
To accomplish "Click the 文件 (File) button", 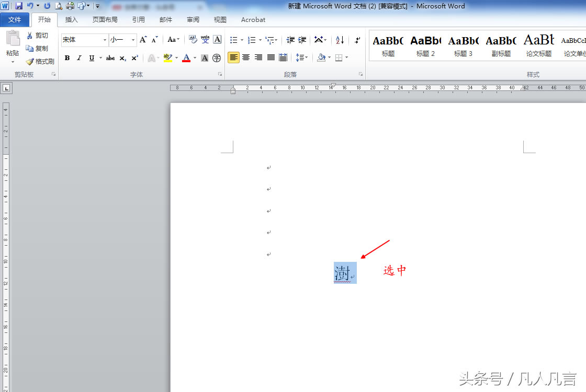I will 15,20.
